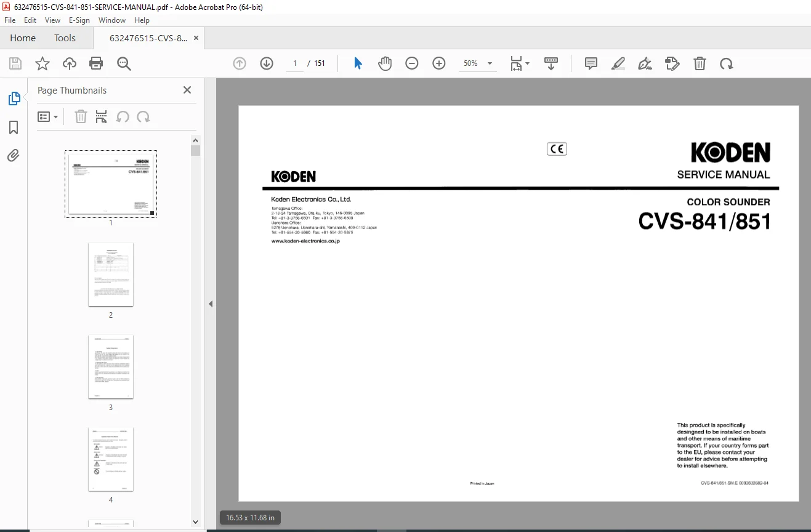Click the page number input field

pyautogui.click(x=295, y=63)
